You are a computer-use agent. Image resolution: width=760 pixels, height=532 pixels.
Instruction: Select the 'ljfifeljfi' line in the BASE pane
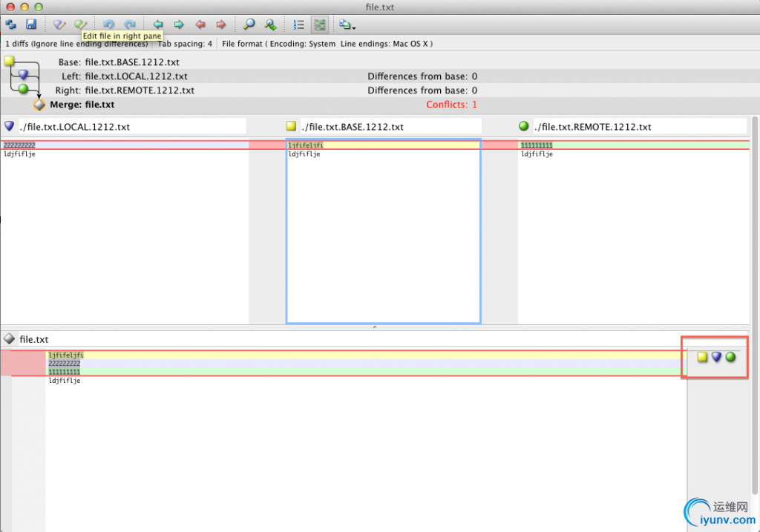pos(384,145)
